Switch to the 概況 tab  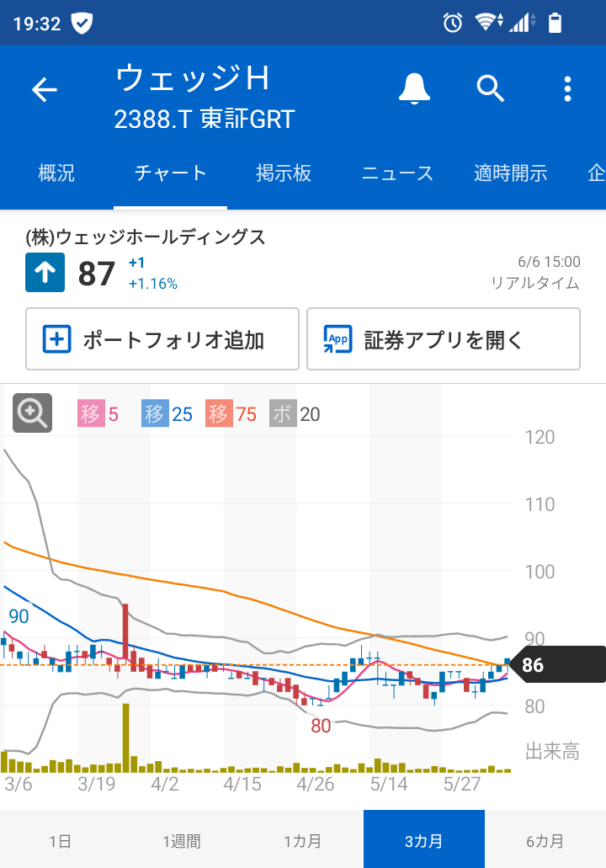[56, 173]
